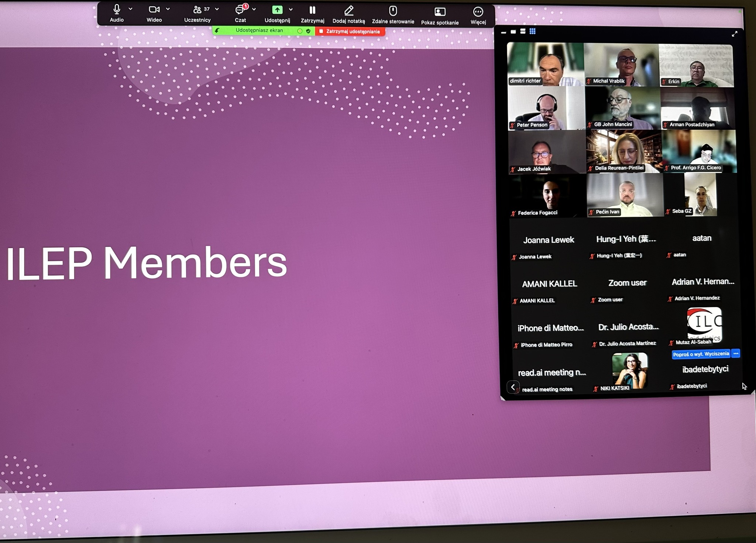Expand the Audio options arrow

(x=130, y=9)
